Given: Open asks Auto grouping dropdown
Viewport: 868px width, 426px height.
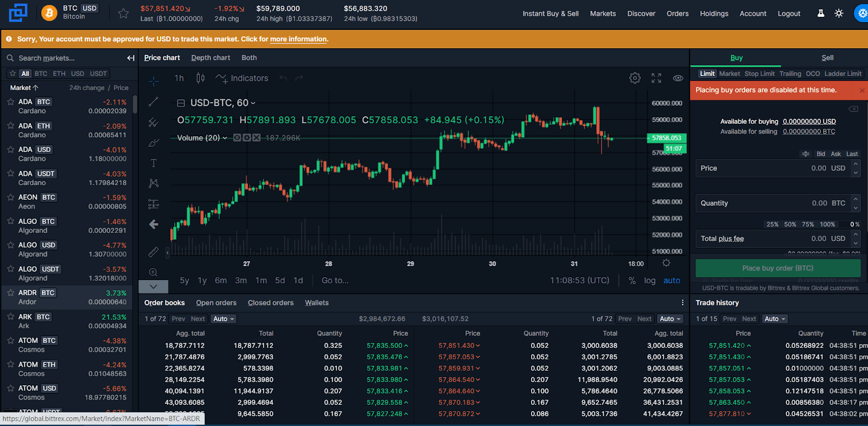Looking at the screenshot, I should coord(670,319).
